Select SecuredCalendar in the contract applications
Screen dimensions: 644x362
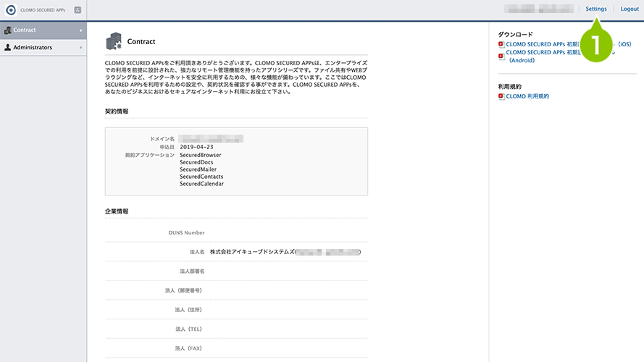pyautogui.click(x=201, y=184)
